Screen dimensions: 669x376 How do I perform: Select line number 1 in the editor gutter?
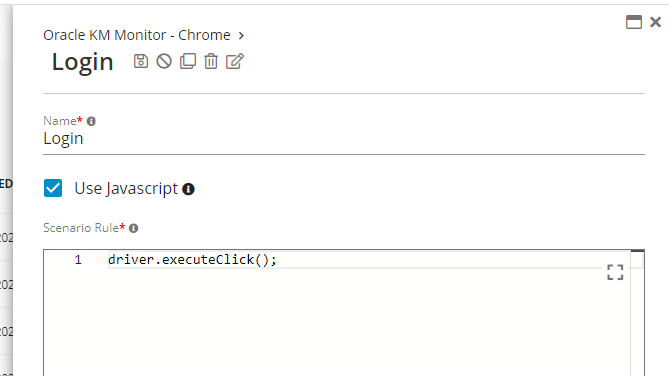[x=78, y=259]
